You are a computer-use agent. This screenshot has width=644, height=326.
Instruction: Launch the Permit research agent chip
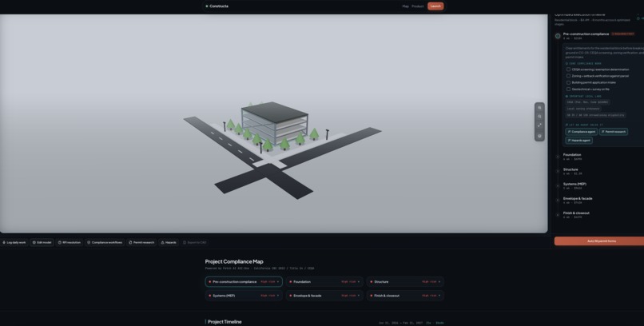pos(613,132)
